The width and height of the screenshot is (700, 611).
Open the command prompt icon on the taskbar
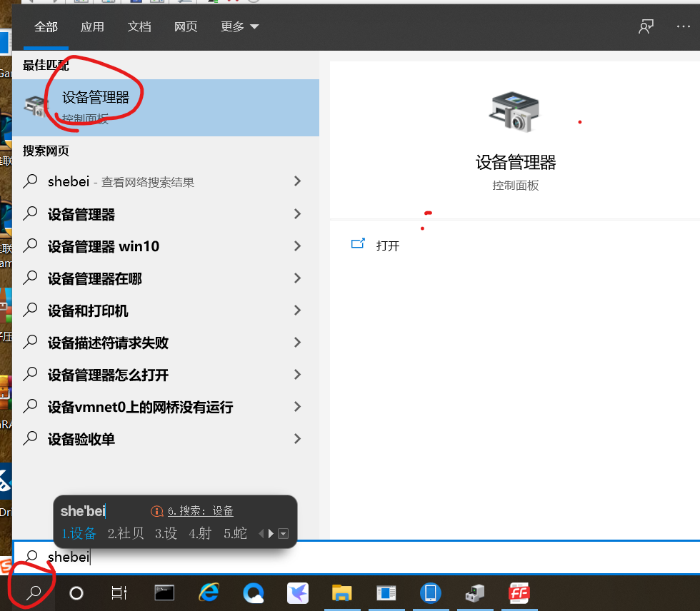164,592
